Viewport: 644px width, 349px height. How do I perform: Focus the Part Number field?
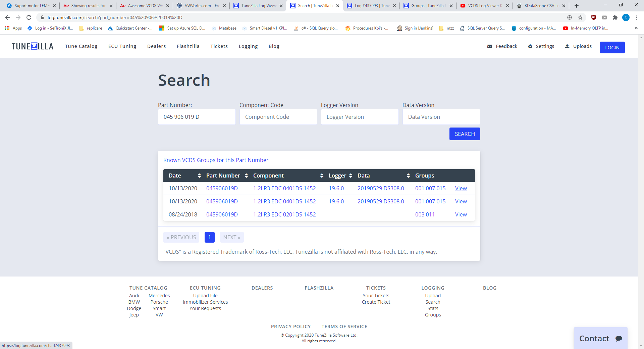(x=197, y=117)
